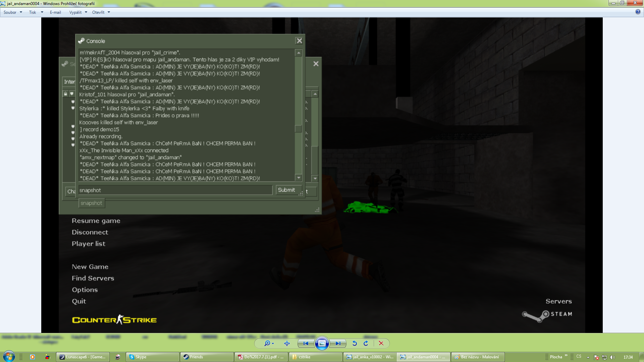Delete photo with red X icon
The height and width of the screenshot is (362, 644).
tap(381, 343)
